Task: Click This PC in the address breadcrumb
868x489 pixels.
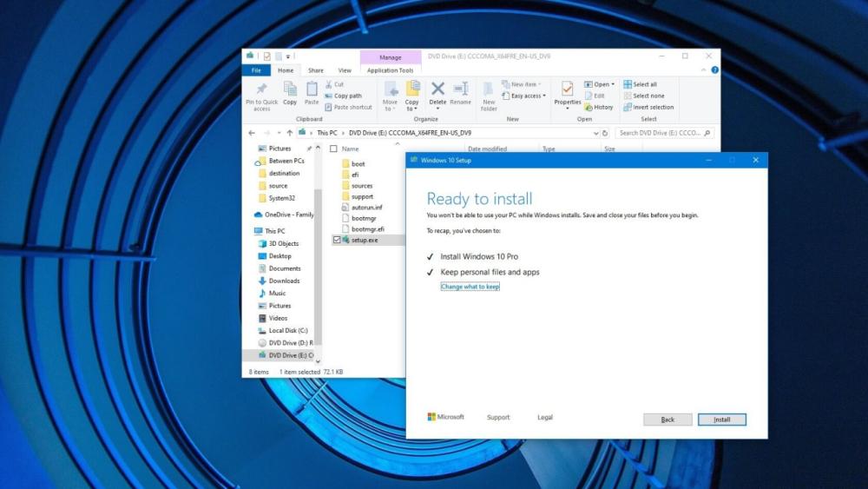Action: click(x=326, y=133)
